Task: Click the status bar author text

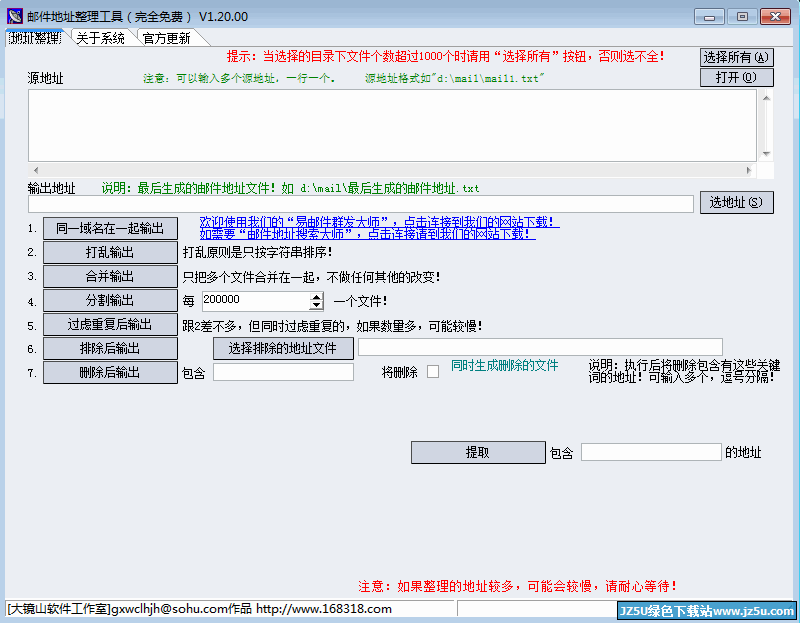Action: point(200,609)
